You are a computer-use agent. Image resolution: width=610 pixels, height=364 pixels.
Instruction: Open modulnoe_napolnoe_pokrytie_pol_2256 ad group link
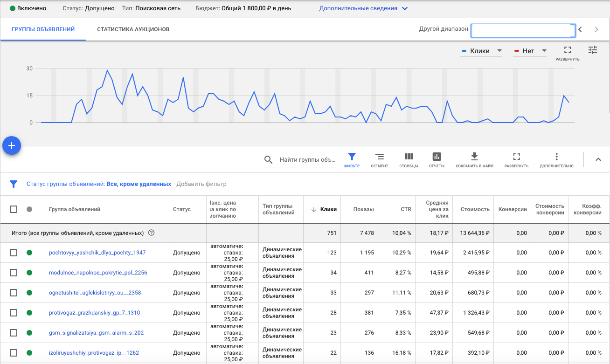pos(98,273)
